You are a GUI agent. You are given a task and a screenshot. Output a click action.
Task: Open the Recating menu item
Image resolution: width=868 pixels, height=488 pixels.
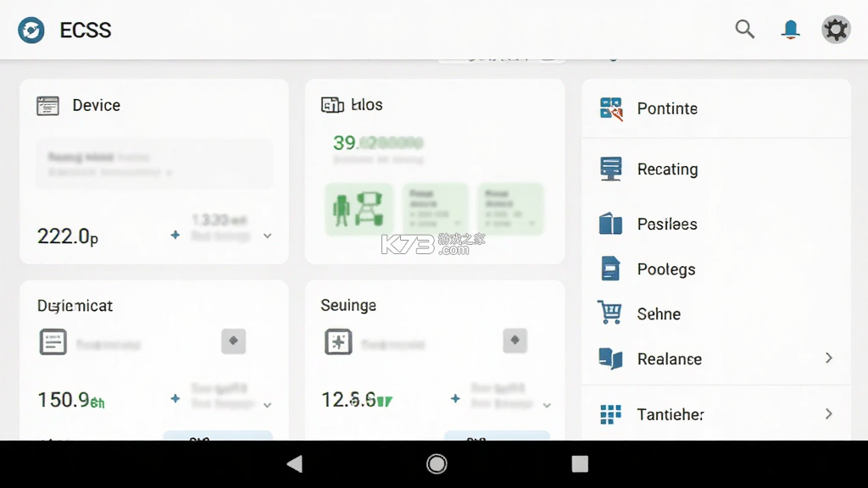tap(715, 169)
